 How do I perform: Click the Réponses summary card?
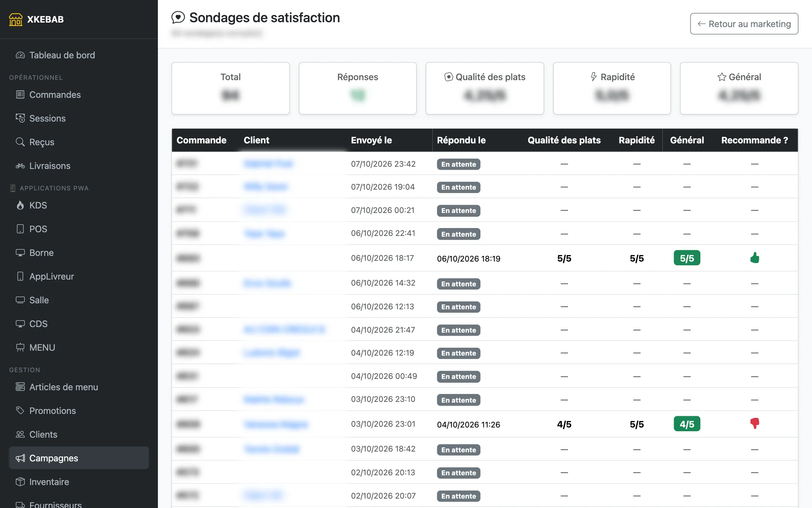click(x=358, y=88)
